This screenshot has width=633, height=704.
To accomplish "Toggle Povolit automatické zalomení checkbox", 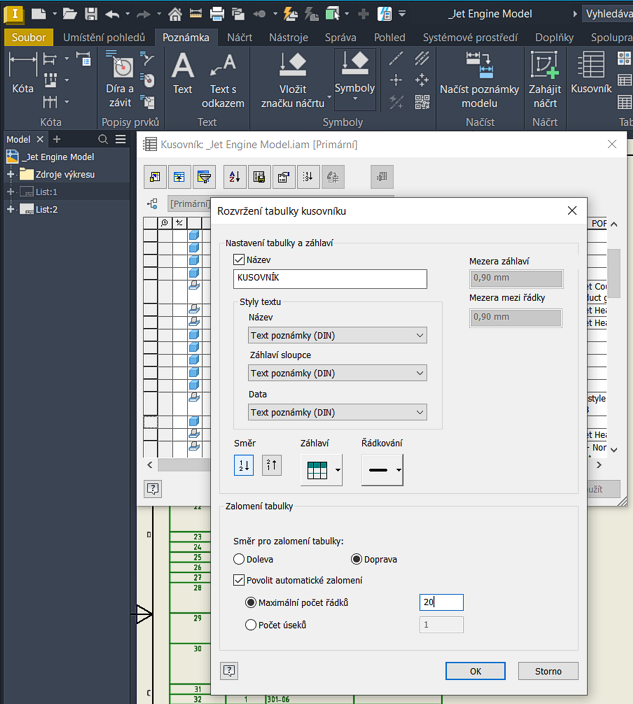I will click(x=239, y=580).
